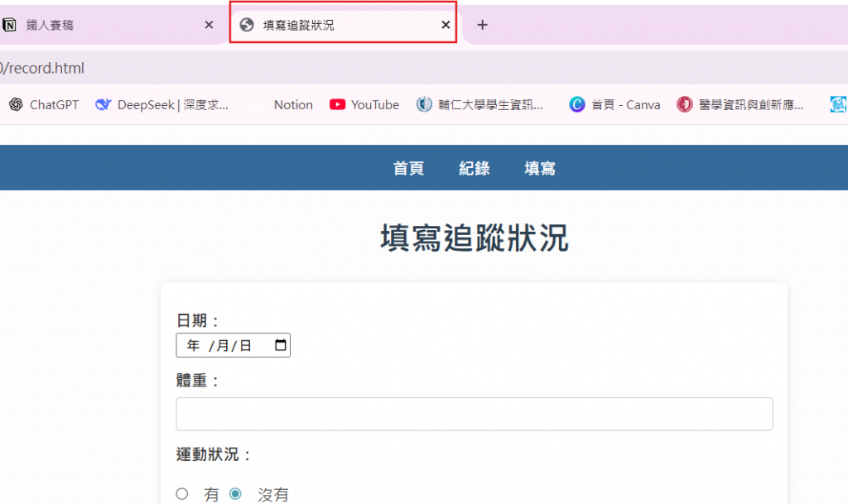The height and width of the screenshot is (504, 848).
Task: Click the 體重 label
Action: point(197,381)
